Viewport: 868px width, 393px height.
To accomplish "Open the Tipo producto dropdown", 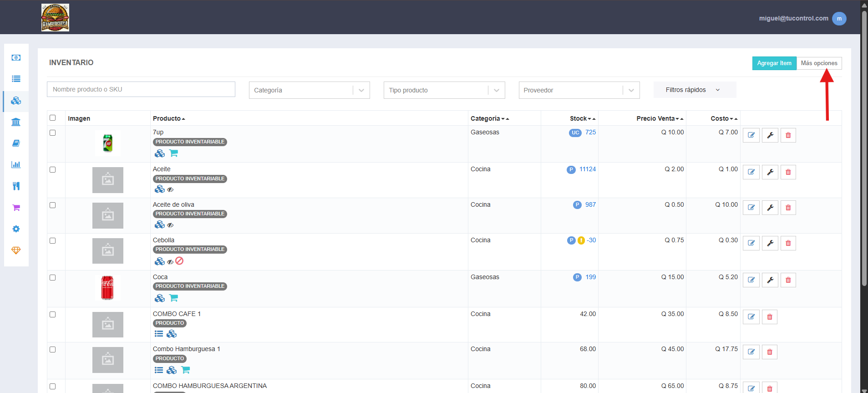I will [x=444, y=90].
